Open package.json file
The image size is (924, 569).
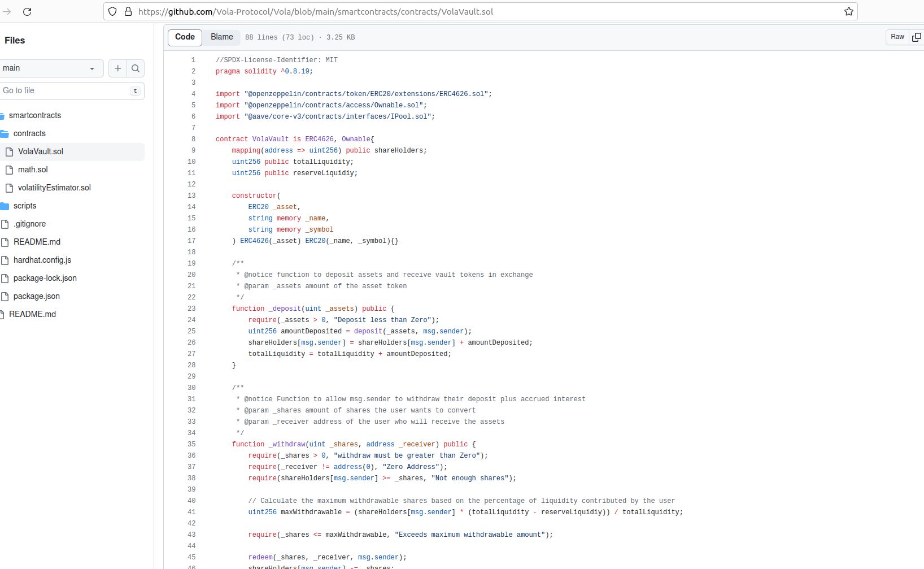(x=37, y=296)
